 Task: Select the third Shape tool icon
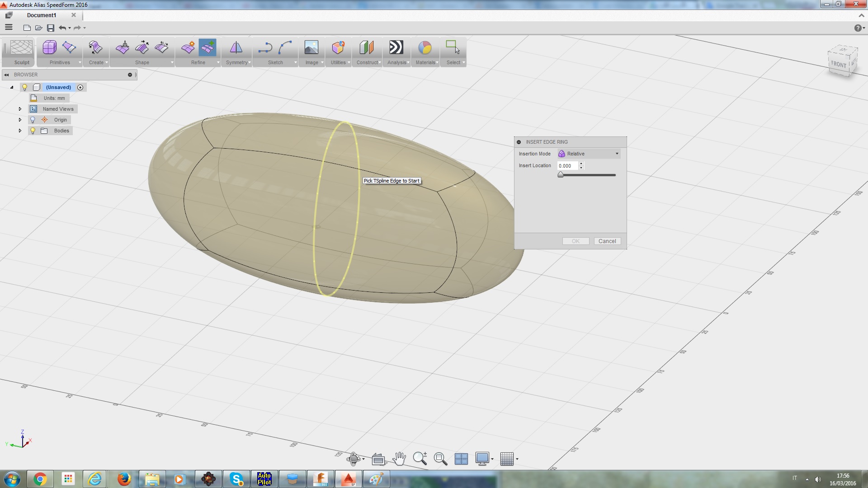(161, 47)
